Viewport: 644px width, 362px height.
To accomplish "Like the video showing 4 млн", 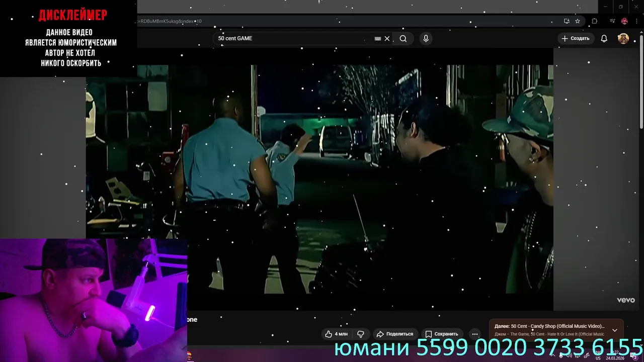I will [x=336, y=334].
